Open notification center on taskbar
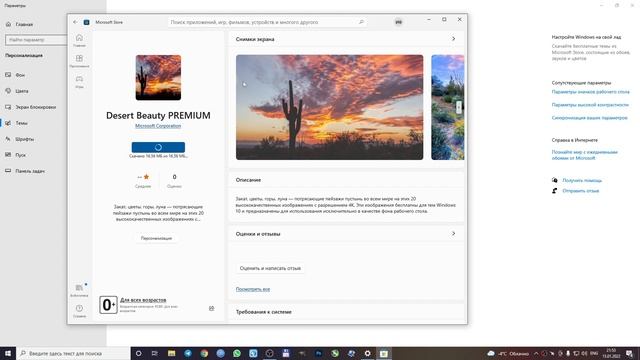 click(x=629, y=353)
